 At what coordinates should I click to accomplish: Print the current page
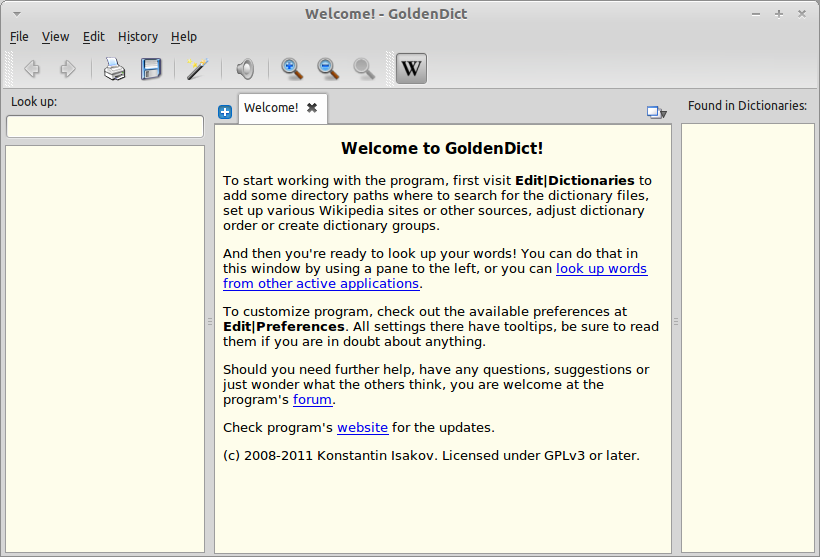(114, 69)
